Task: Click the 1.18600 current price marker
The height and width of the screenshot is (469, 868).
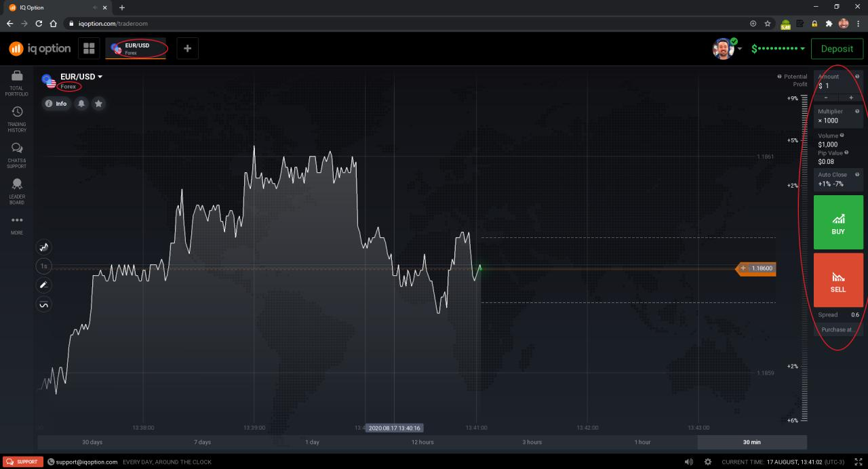Action: point(756,268)
